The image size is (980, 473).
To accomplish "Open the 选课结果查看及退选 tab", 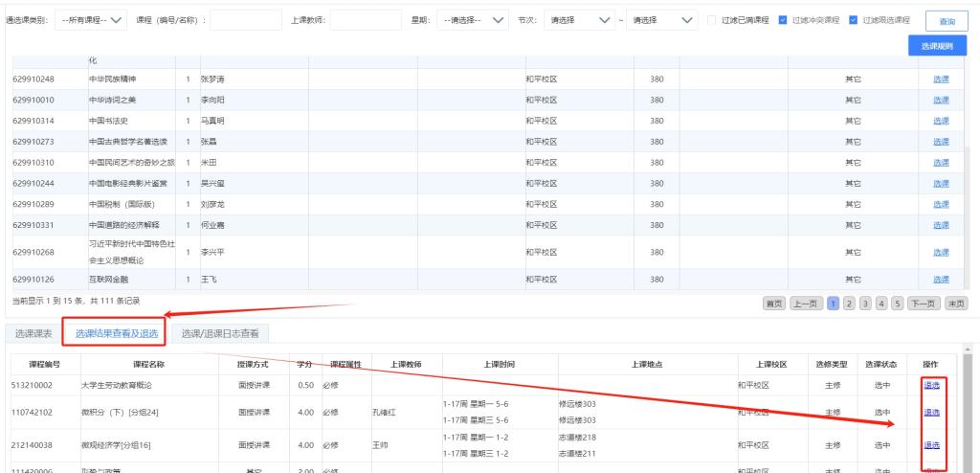I will 115,333.
